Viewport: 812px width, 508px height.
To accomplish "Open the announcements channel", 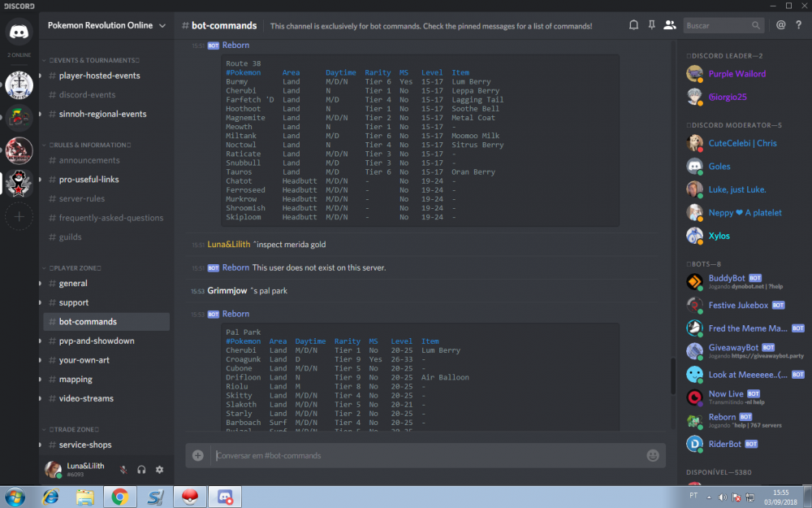I will (x=106, y=160).
